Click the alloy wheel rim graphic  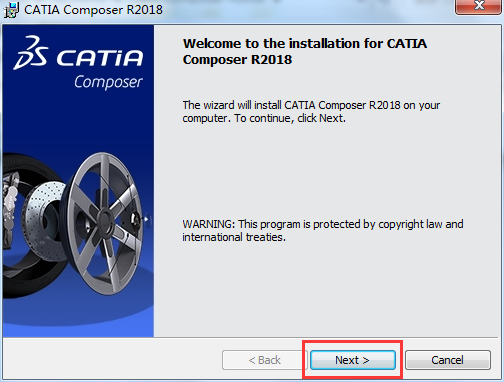106,223
